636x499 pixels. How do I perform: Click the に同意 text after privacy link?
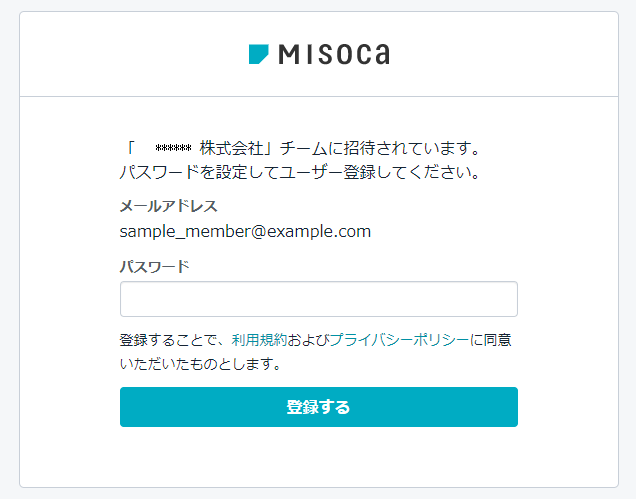[490, 340]
